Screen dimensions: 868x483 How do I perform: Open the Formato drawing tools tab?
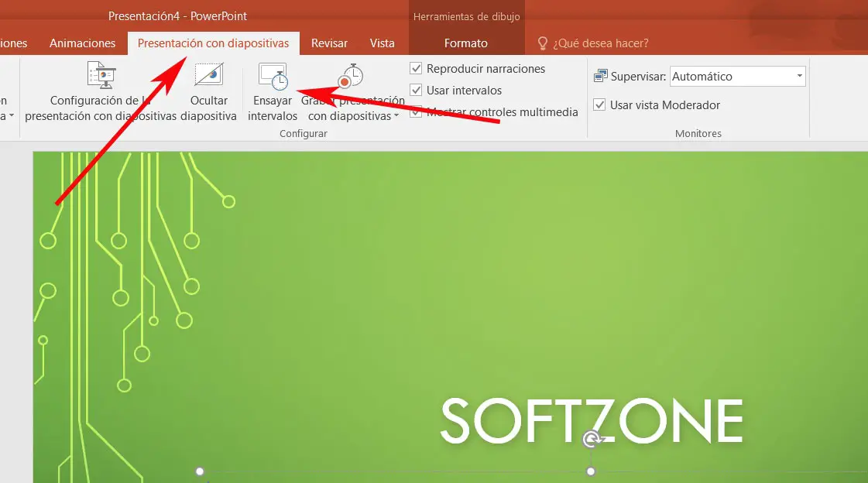[x=466, y=43]
